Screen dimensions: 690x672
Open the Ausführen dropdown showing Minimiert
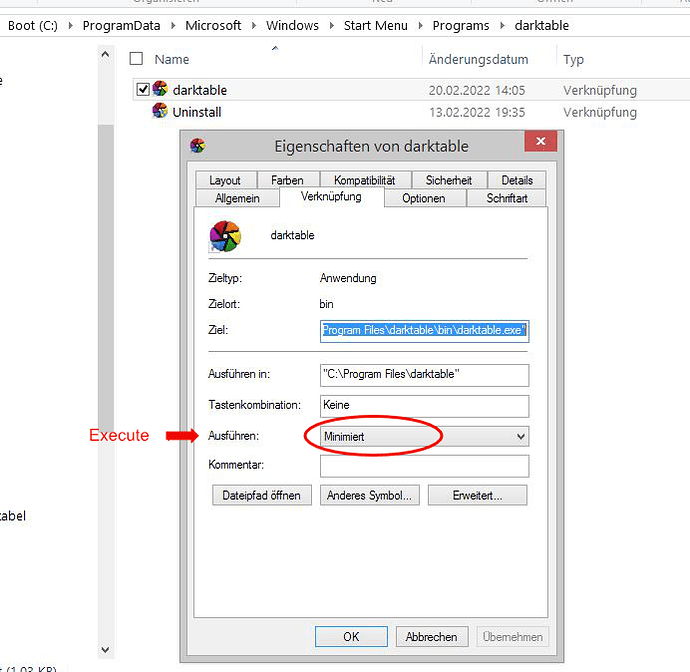(x=425, y=437)
